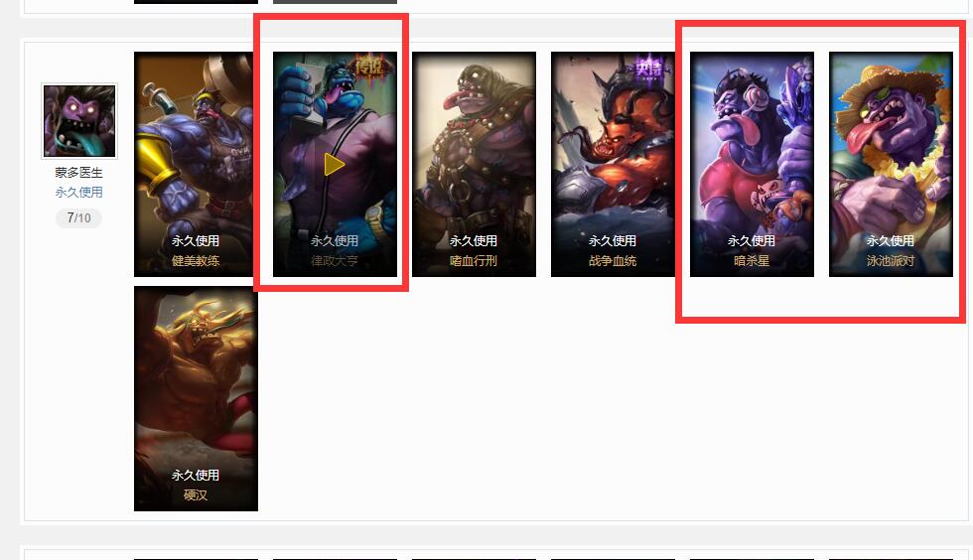This screenshot has width=973, height=560.
Task: Open the 健美教练 skin card
Action: [x=194, y=164]
